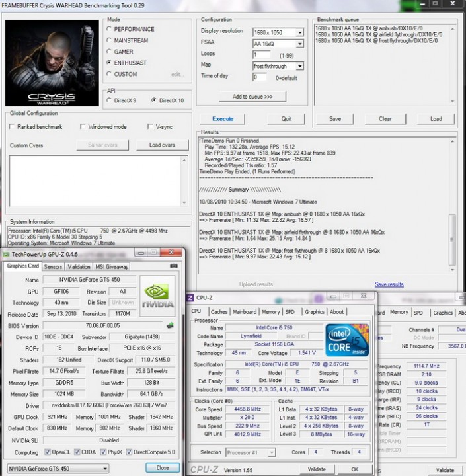
Task: Open the CPU tab in CPU-Z
Action: (x=196, y=311)
